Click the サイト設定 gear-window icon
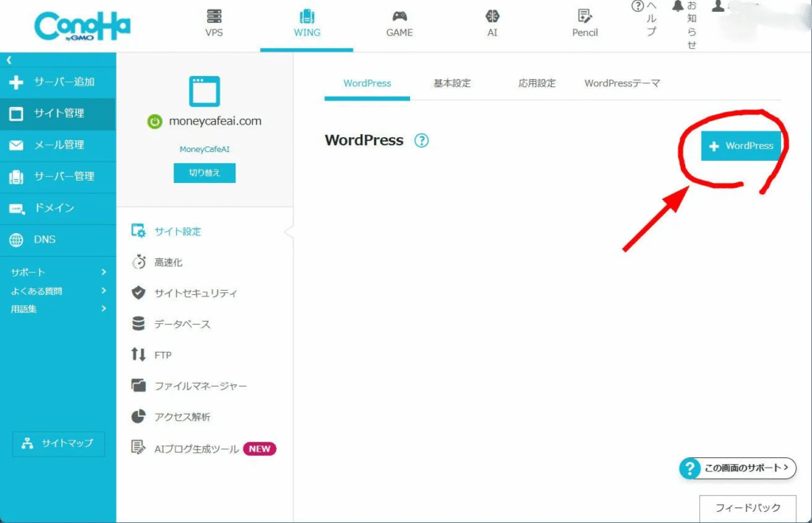This screenshot has width=812, height=523. point(138,231)
